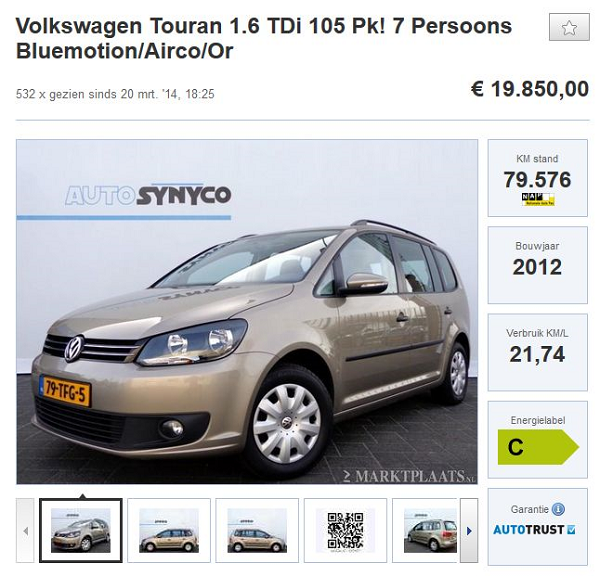600x576 pixels.
Task: Click the Garantie info icon
Action: [558, 509]
